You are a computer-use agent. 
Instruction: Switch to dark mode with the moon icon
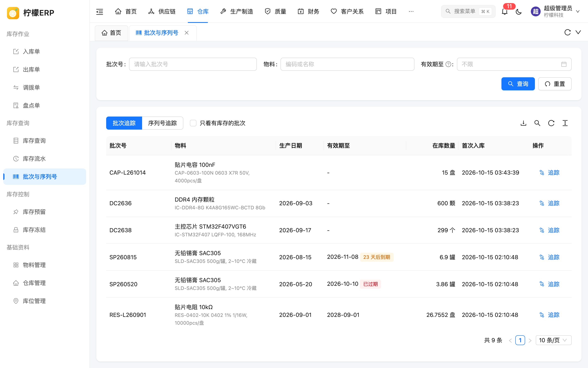(519, 11)
